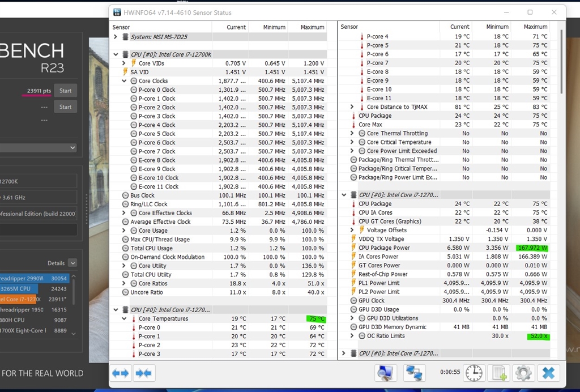Expand the Core Utility row
580x392 pixels.
coord(124,266)
